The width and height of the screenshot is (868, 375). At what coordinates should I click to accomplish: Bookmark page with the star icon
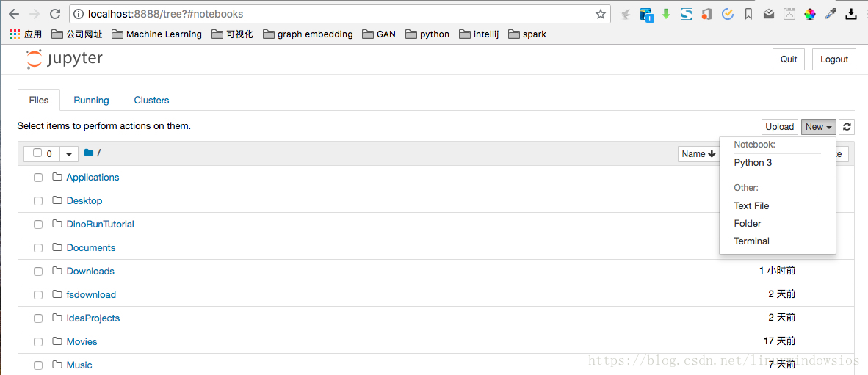pyautogui.click(x=600, y=15)
